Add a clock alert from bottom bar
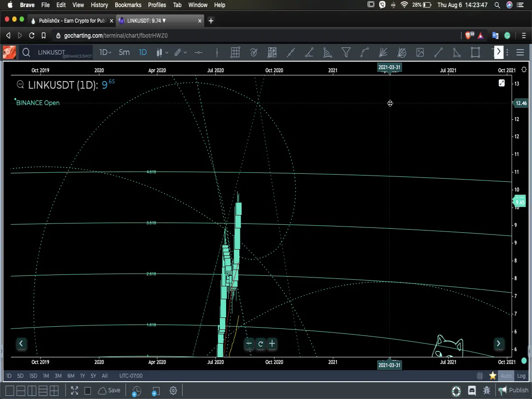This screenshot has height=399, width=532. pos(137,391)
